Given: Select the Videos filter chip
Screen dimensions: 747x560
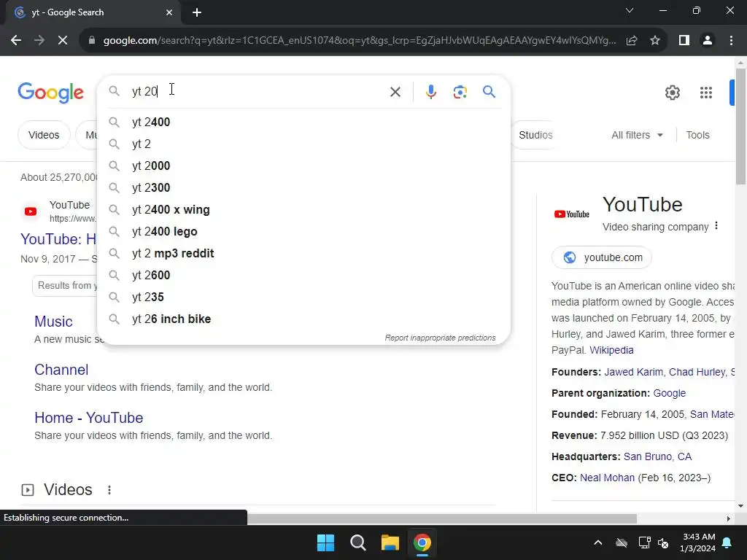Looking at the screenshot, I should click(44, 135).
